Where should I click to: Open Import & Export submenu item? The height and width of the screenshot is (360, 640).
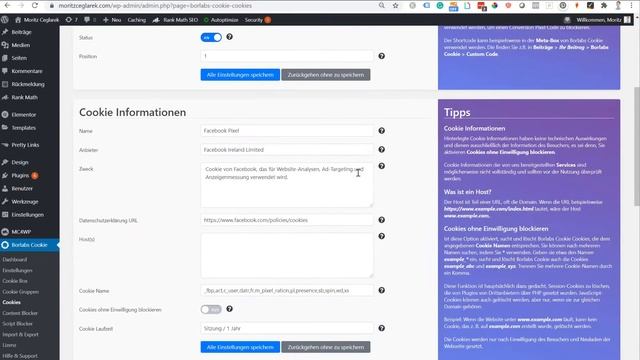tap(20, 334)
